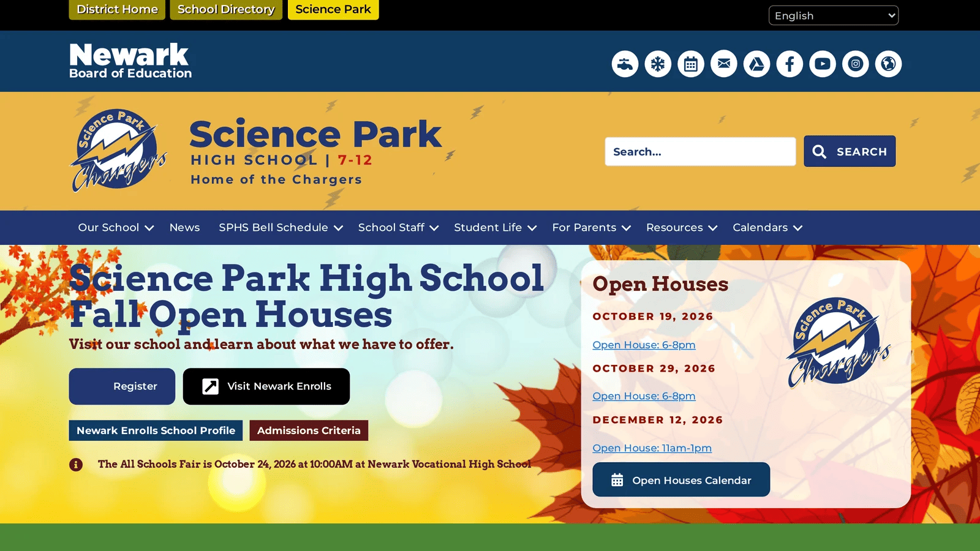Open the School Directory tab
Viewport: 980px width, 551px height.
(226, 10)
